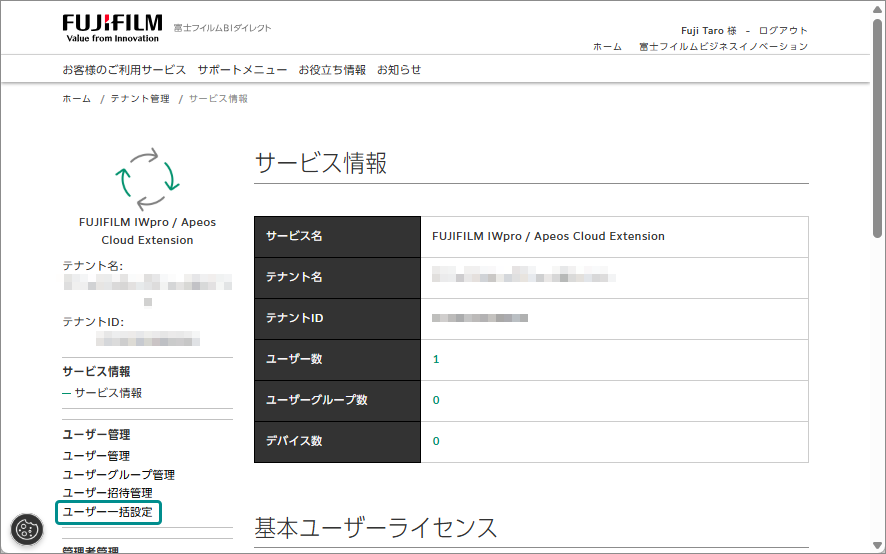Click the ユーザー管理 sidebar section heading
Image resolution: width=886 pixels, height=554 pixels.
coord(96,435)
